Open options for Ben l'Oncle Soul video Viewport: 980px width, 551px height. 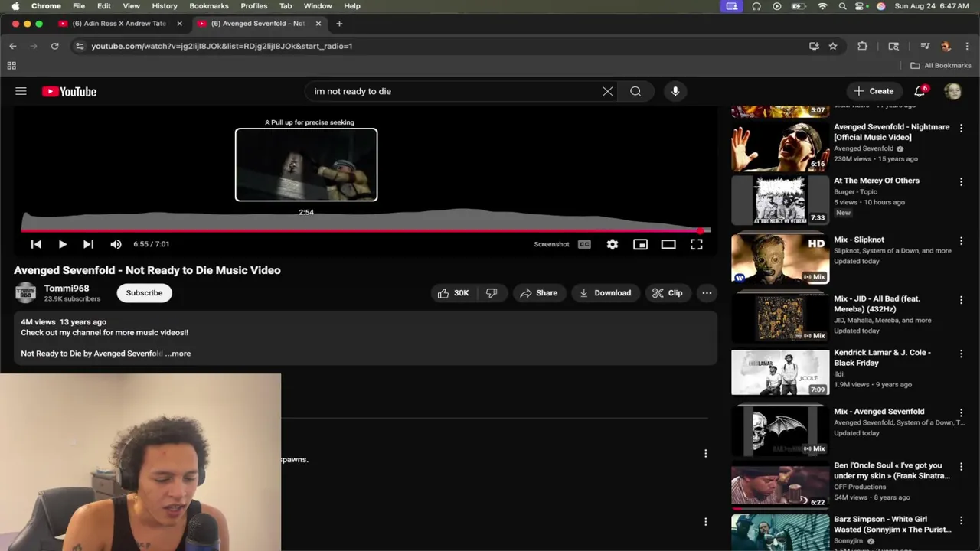coord(961,467)
